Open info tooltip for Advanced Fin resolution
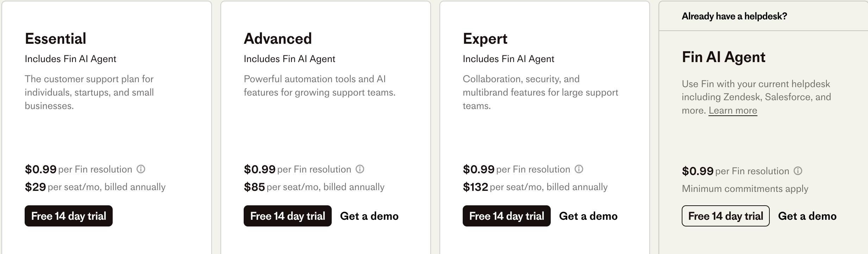This screenshot has width=868, height=254. [360, 169]
